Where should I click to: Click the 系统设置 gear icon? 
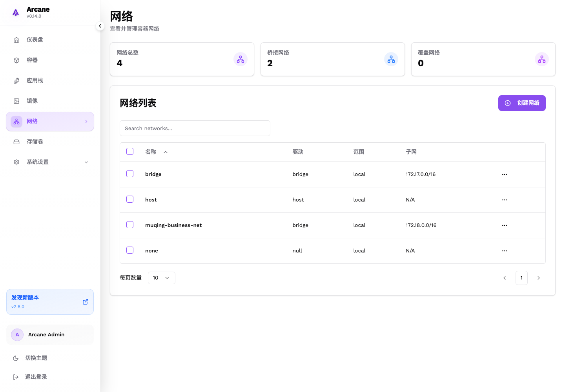16,162
